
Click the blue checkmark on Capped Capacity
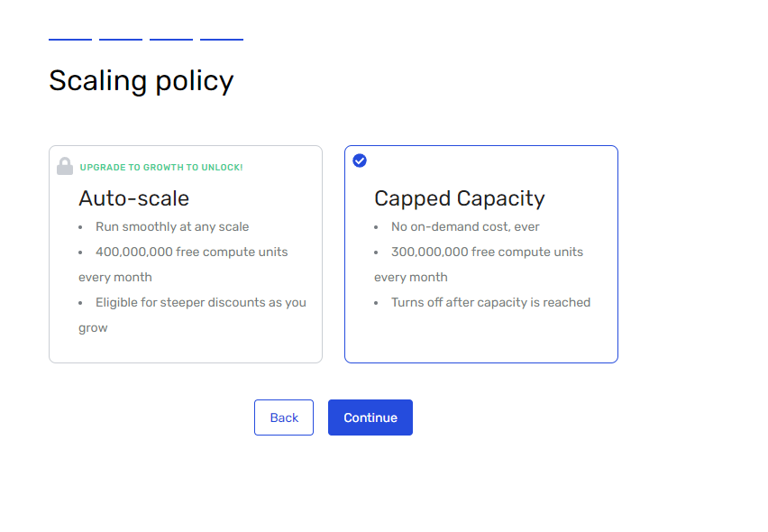coord(360,161)
